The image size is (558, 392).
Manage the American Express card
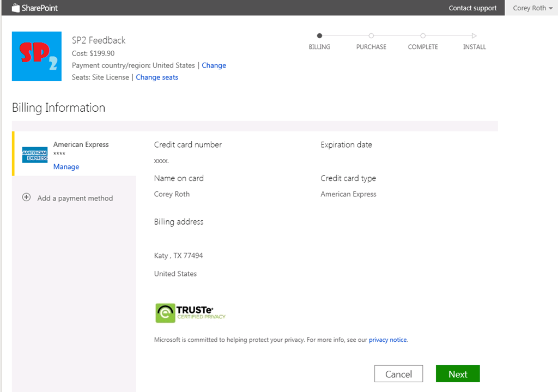click(66, 167)
